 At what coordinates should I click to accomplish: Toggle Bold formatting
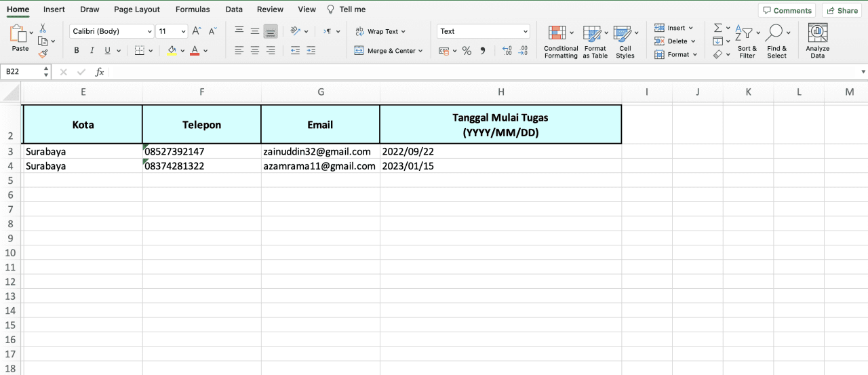(77, 51)
